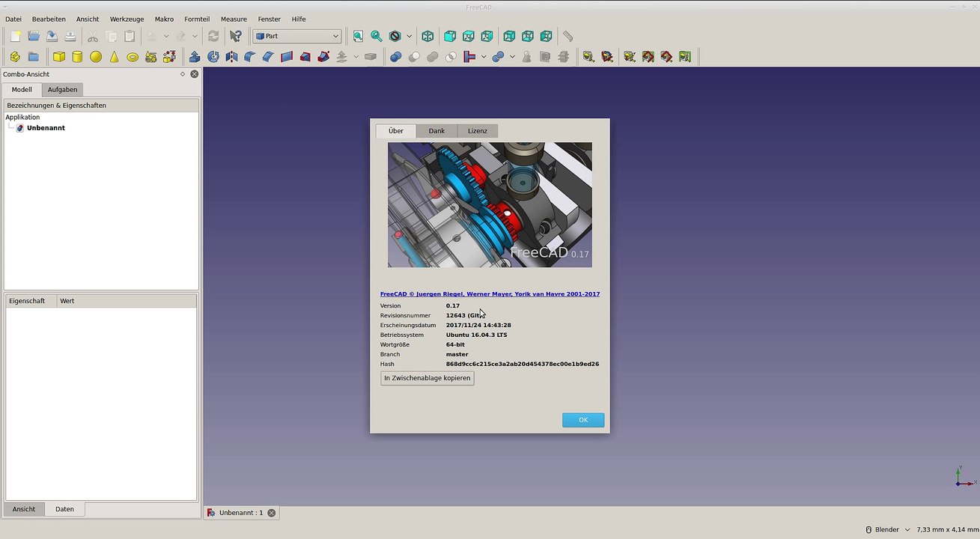Screen dimensions: 980x539
Task: Close the Combo-Ansicht panel
Action: tap(195, 74)
